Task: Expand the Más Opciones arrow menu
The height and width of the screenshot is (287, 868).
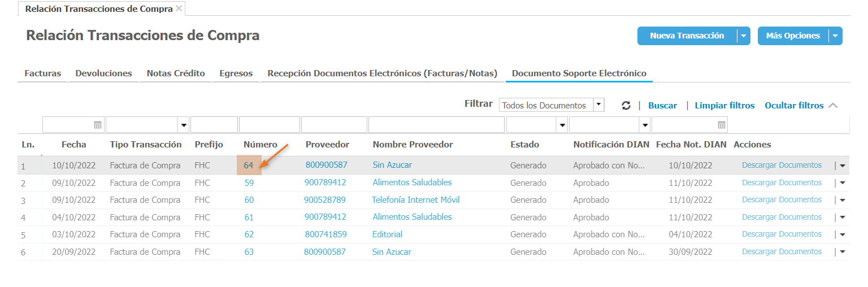Action: (835, 36)
